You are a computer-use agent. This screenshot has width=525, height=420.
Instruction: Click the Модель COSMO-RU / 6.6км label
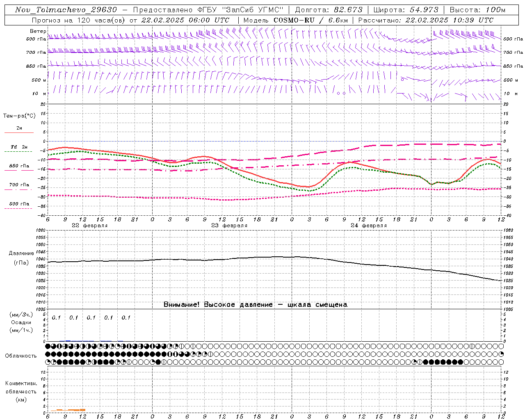[x=296, y=20]
